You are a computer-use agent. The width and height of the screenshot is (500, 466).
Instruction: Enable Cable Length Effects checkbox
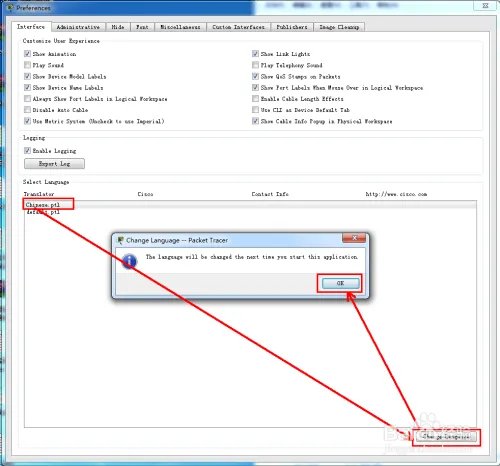(x=255, y=99)
